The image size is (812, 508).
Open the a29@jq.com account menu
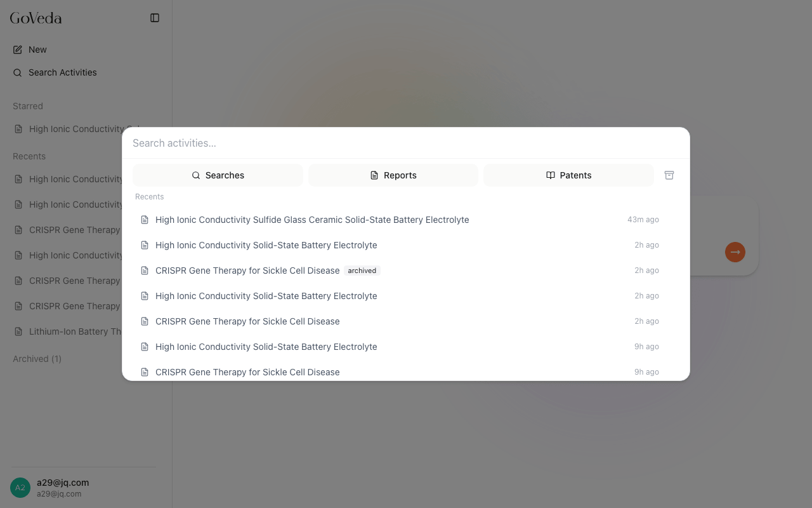(x=62, y=487)
